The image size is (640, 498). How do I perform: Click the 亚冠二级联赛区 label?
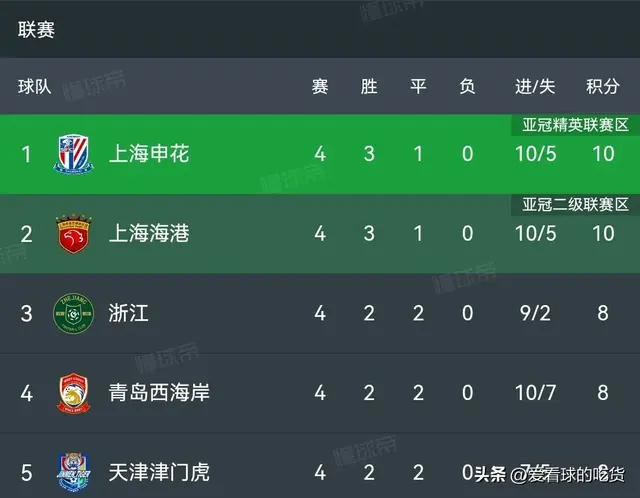pos(574,205)
